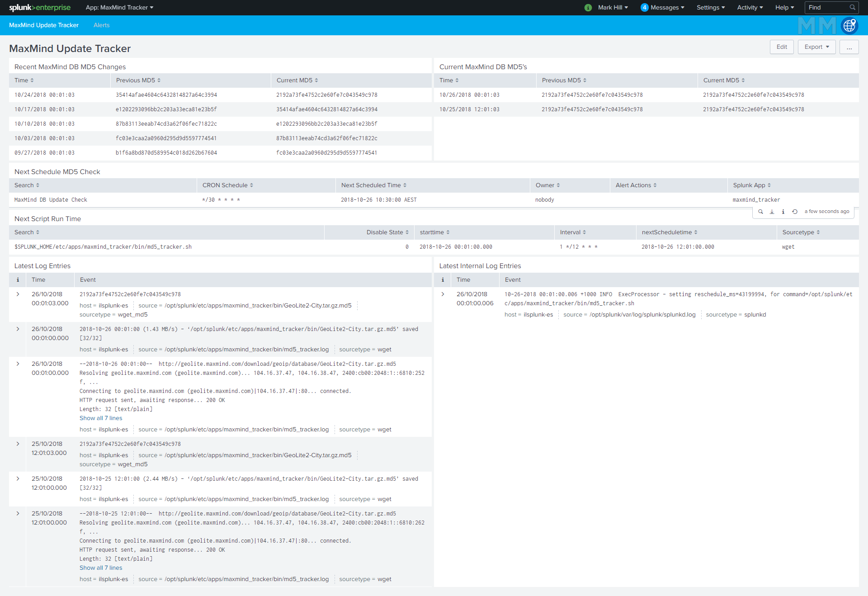Click the Edit button
The width and height of the screenshot is (868, 596).
[x=782, y=47]
